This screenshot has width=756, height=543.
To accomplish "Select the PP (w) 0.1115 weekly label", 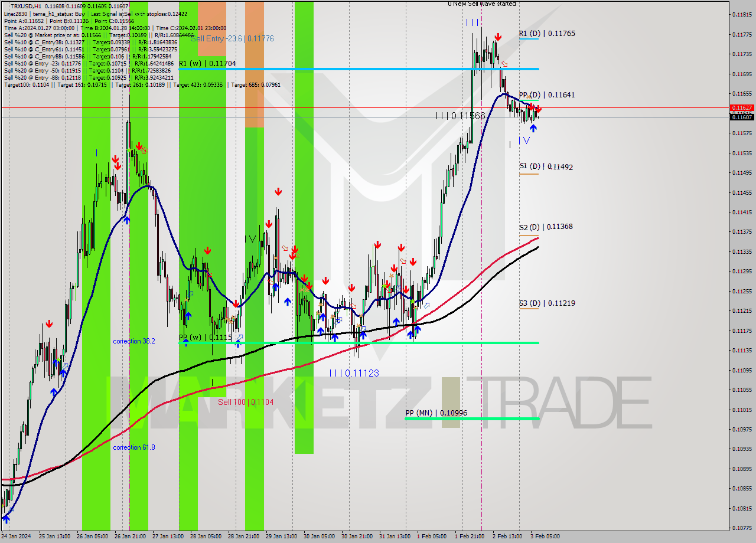I will point(205,337).
